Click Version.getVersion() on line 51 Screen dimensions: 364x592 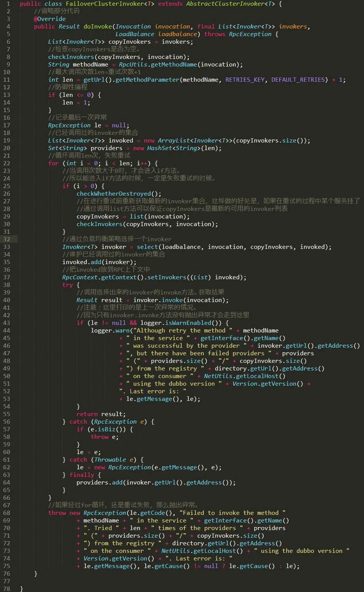(x=268, y=384)
